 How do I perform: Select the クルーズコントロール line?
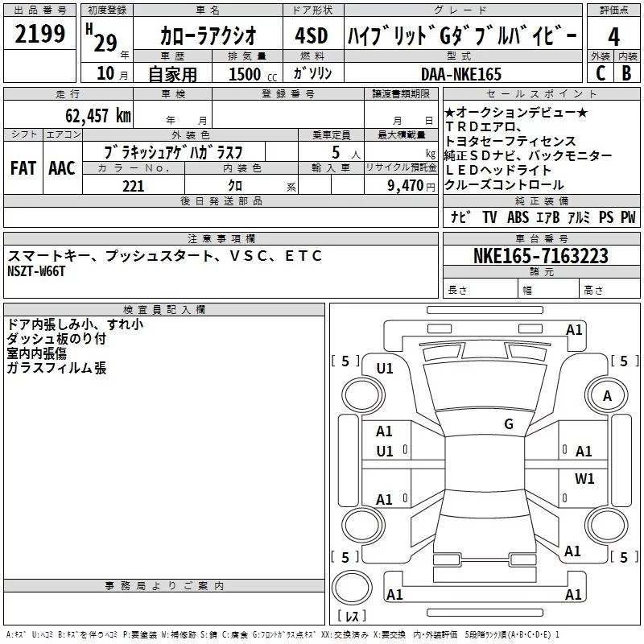pyautogui.click(x=504, y=184)
